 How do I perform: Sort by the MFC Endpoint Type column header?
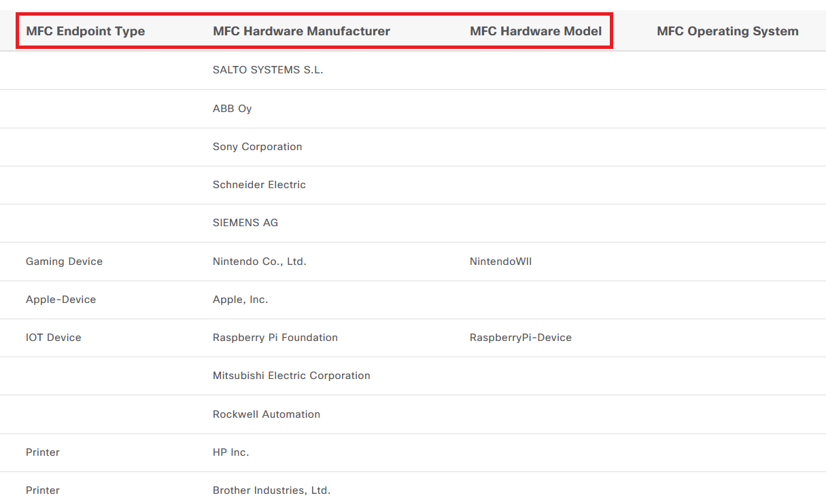click(x=85, y=31)
